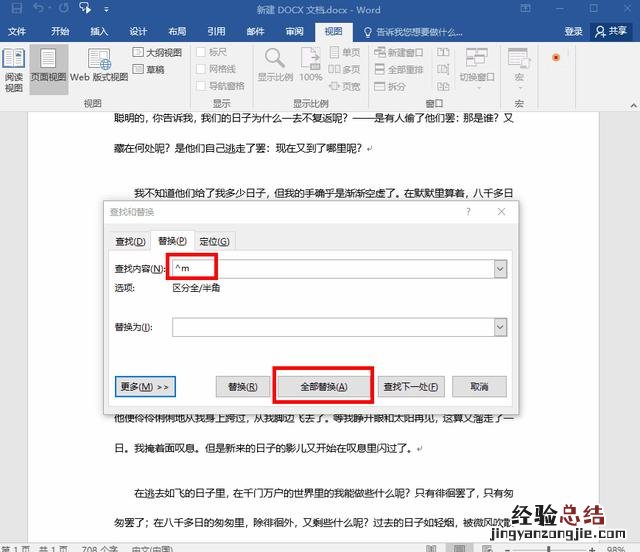Expand the Find what (查找内容) dropdown arrow
640x552 pixels.
click(500, 269)
